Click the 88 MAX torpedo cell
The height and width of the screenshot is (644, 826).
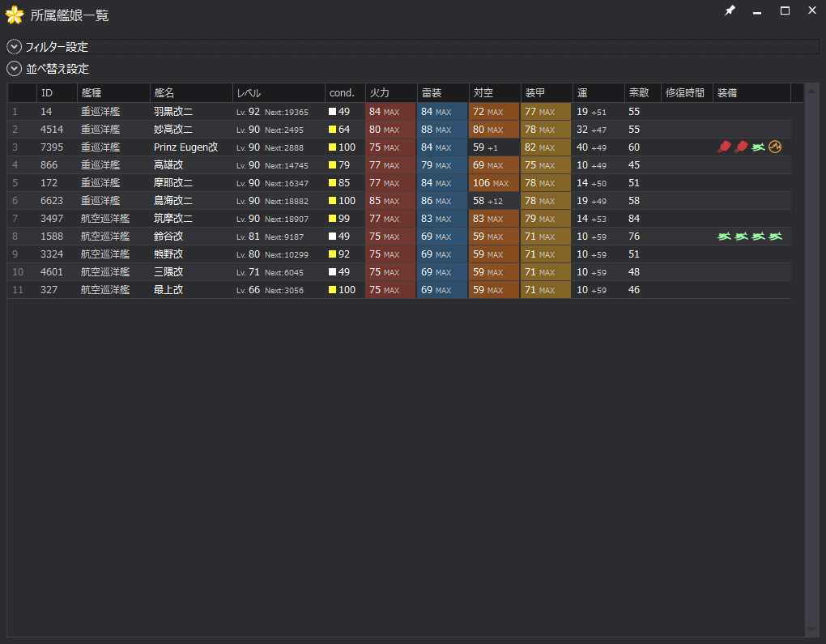click(x=442, y=130)
